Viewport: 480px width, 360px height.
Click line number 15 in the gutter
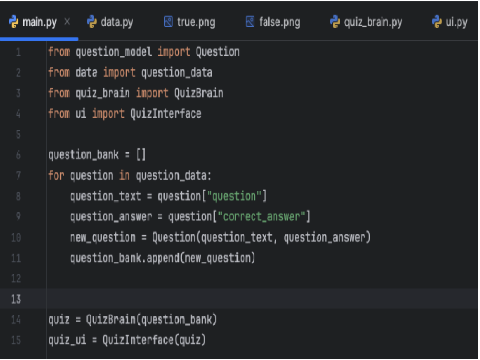click(x=16, y=340)
